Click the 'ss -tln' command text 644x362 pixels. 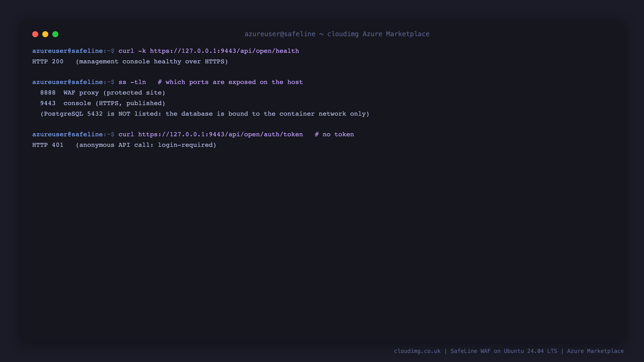[132, 82]
